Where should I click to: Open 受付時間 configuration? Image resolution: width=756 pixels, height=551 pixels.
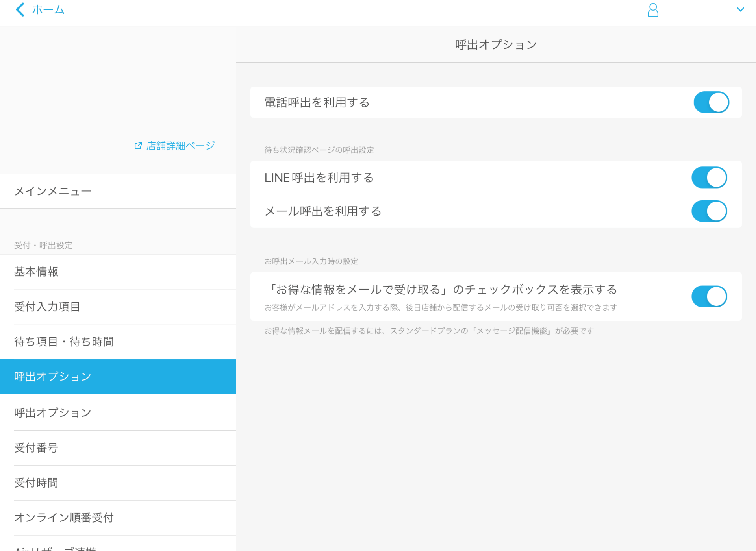pyautogui.click(x=36, y=483)
